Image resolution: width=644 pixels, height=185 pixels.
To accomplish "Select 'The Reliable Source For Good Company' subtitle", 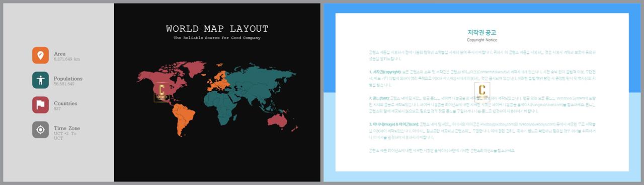I will coord(217,38).
